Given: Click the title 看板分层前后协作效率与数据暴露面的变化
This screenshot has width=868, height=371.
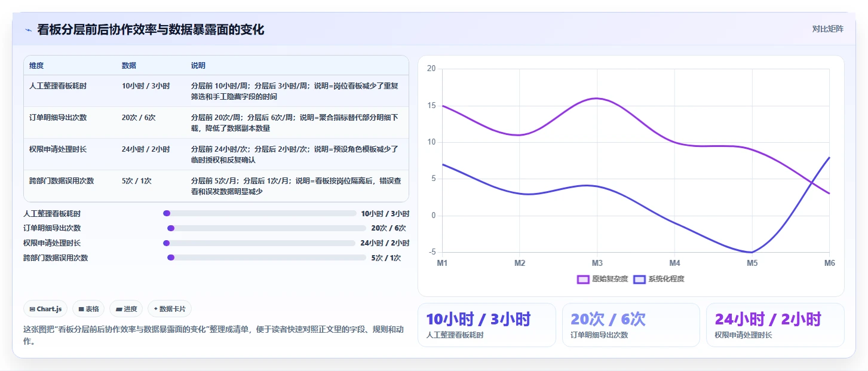Looking at the screenshot, I should tap(151, 30).
